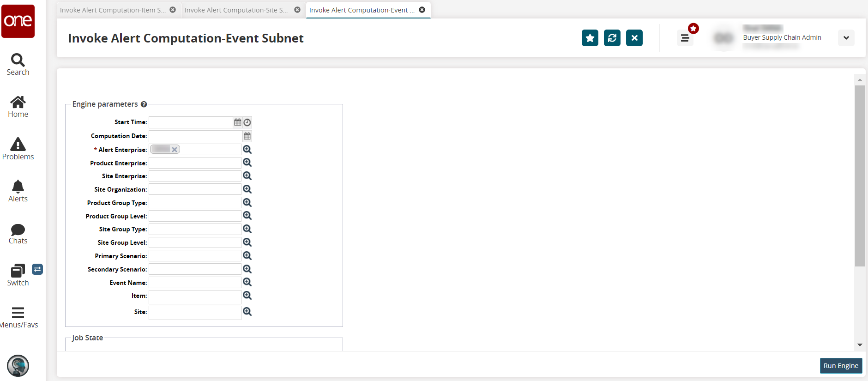Click into the Primary Scenario field
The height and width of the screenshot is (381, 868).
195,256
